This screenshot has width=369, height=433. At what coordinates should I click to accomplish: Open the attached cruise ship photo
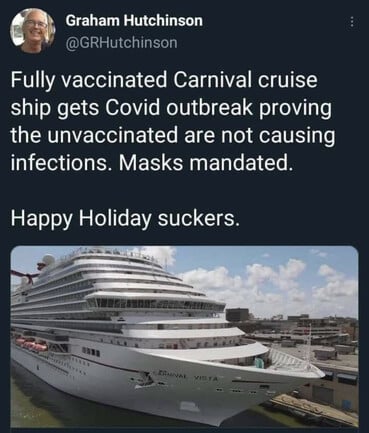click(x=185, y=336)
